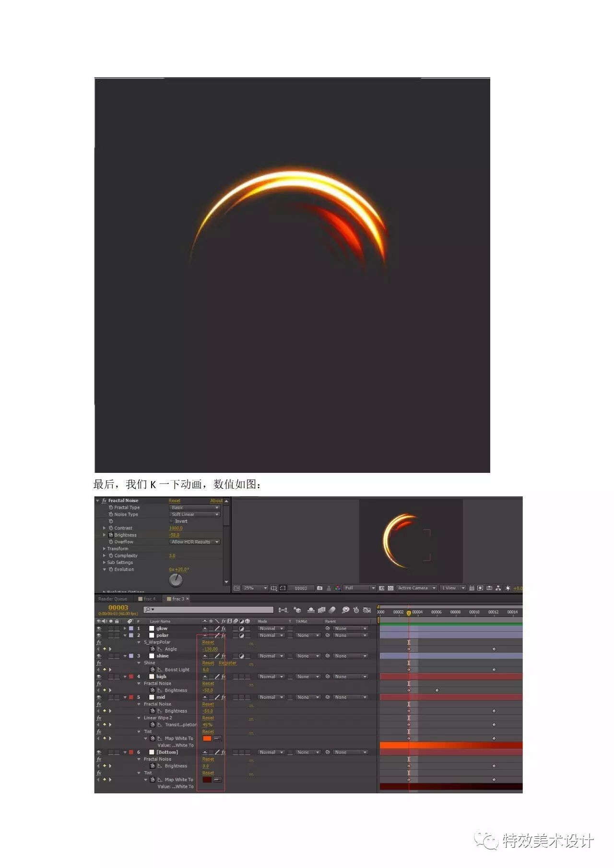Open the Noise Type dropdown

coord(195,514)
